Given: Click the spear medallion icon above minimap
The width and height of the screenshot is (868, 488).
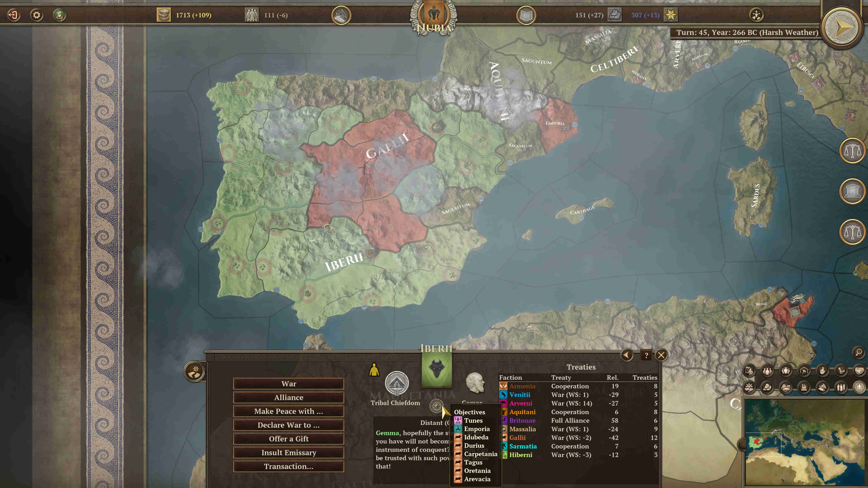Looking at the screenshot, I should tap(859, 387).
